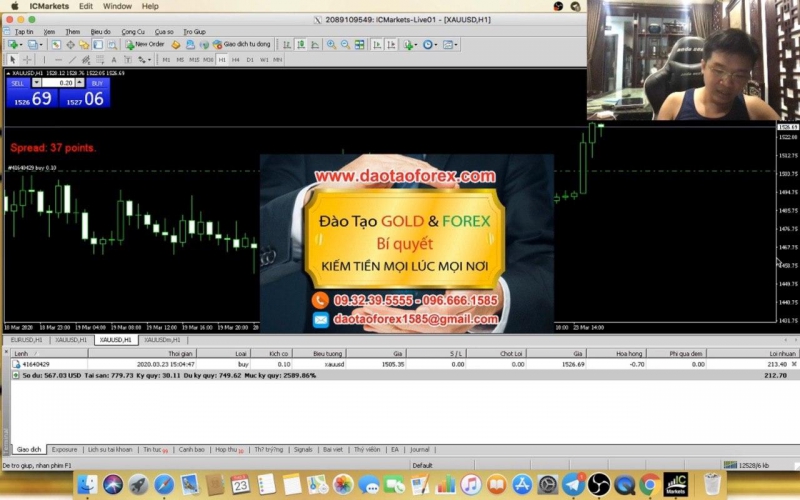Open the Cong Cu menu
Viewport: 800px width, 500px height.
pyautogui.click(x=133, y=31)
